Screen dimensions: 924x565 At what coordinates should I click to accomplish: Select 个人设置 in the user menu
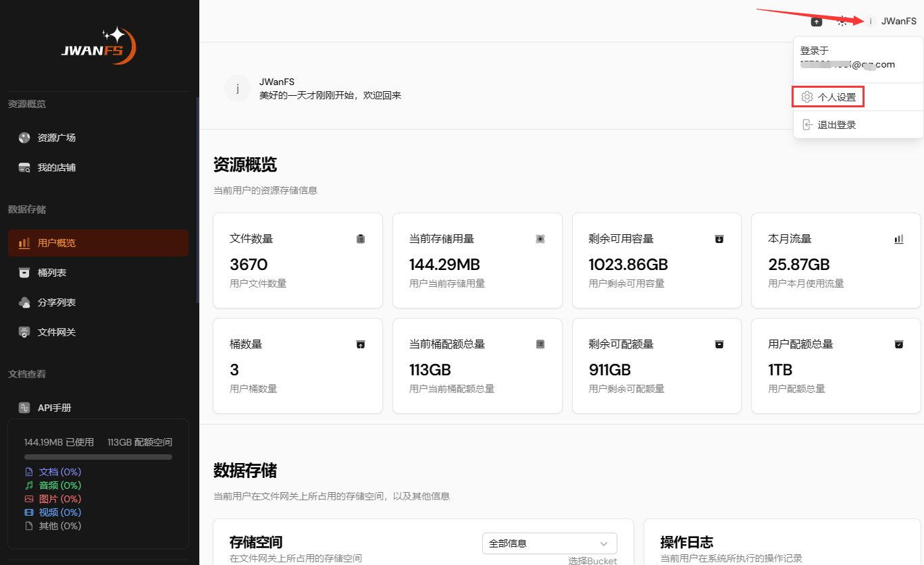click(858, 97)
